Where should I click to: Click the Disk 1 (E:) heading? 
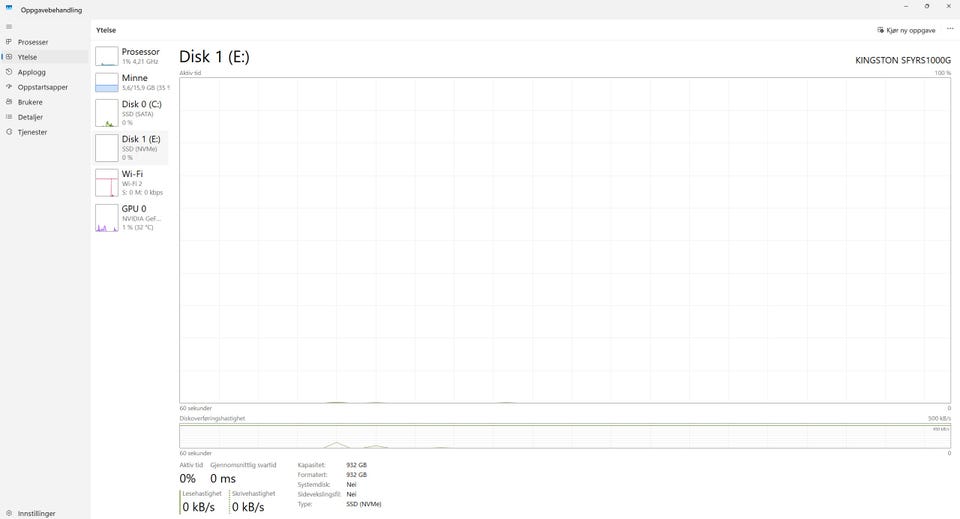click(x=214, y=57)
